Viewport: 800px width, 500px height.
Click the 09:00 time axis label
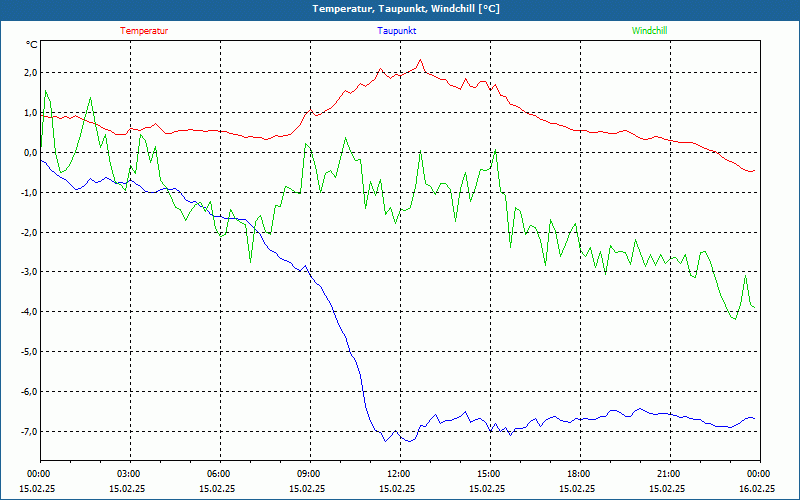pos(310,473)
